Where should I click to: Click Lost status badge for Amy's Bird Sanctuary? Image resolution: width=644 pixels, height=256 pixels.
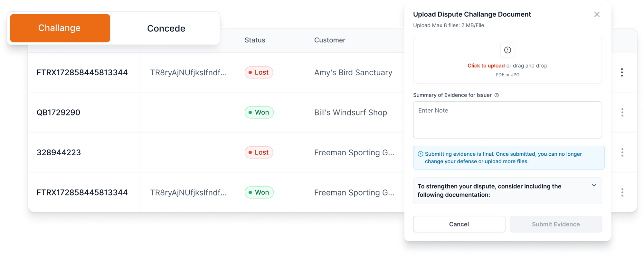click(259, 72)
